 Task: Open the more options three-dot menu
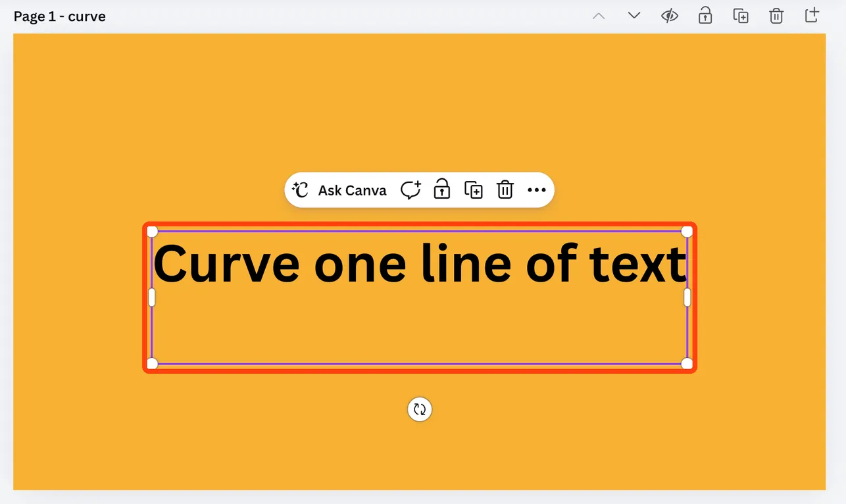(x=537, y=190)
